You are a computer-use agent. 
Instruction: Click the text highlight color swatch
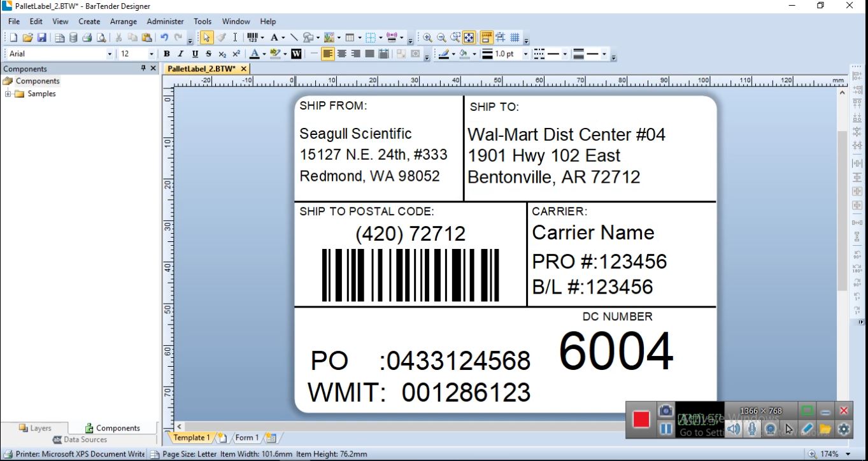point(275,54)
